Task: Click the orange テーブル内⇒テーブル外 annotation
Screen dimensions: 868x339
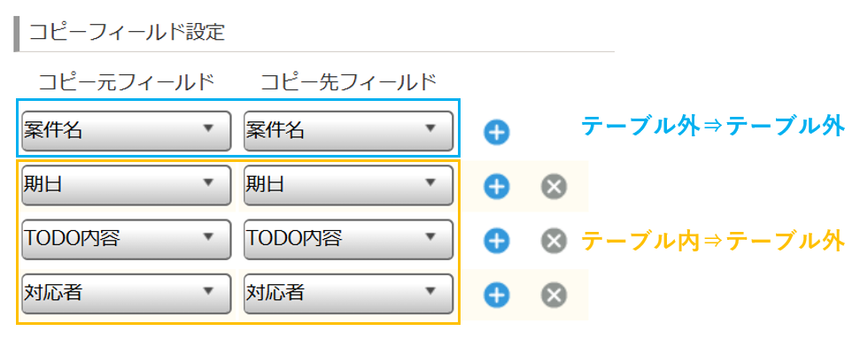Action: [x=712, y=241]
